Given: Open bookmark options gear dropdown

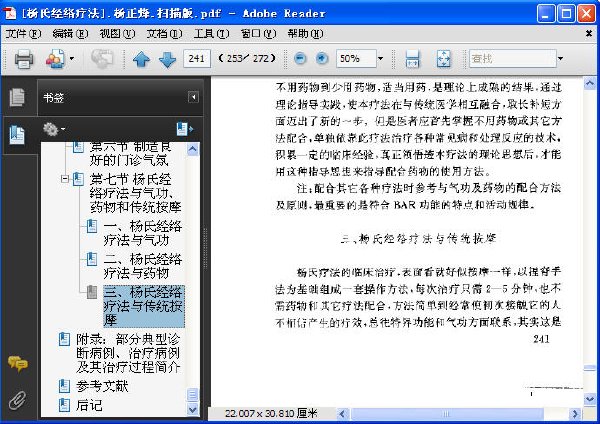Looking at the screenshot, I should (53, 129).
